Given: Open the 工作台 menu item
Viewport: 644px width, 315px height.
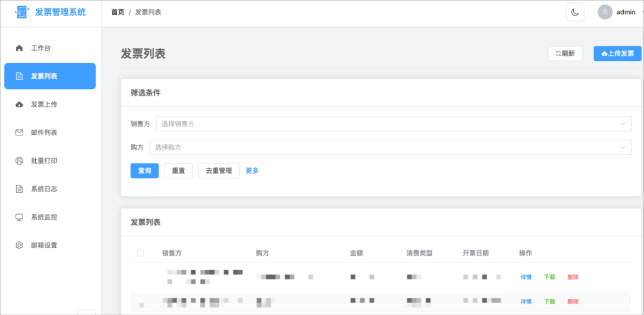Looking at the screenshot, I should (x=50, y=48).
